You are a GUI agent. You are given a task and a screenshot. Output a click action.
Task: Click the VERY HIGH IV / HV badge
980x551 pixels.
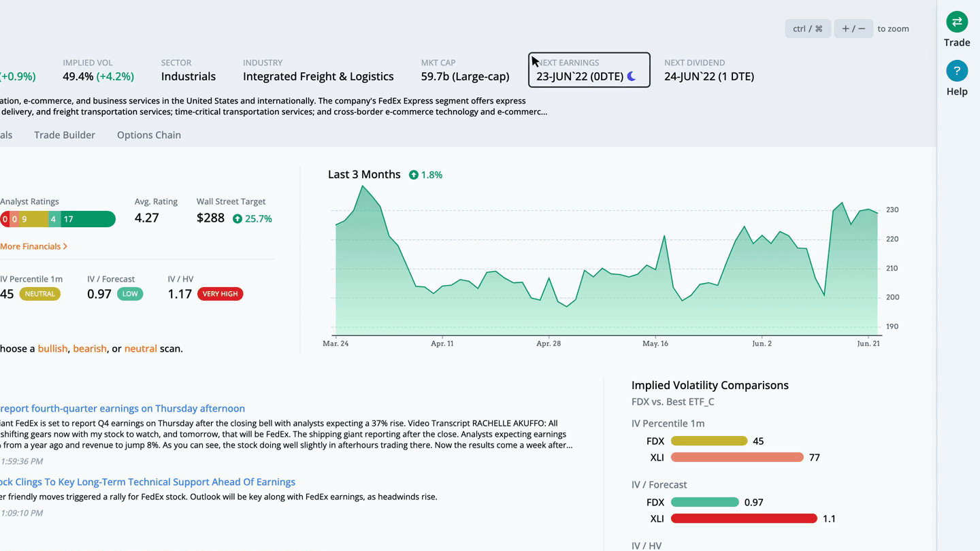tap(220, 294)
